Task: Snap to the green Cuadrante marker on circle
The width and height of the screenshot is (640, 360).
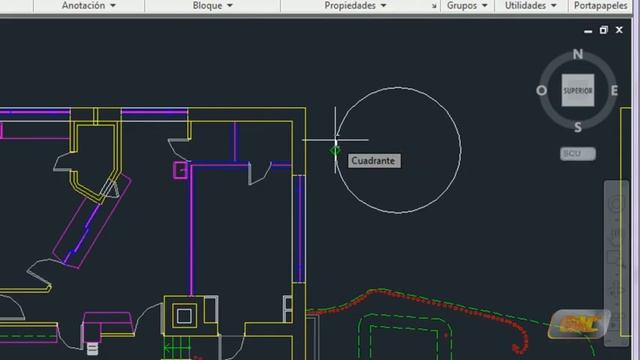Action: tap(335, 151)
